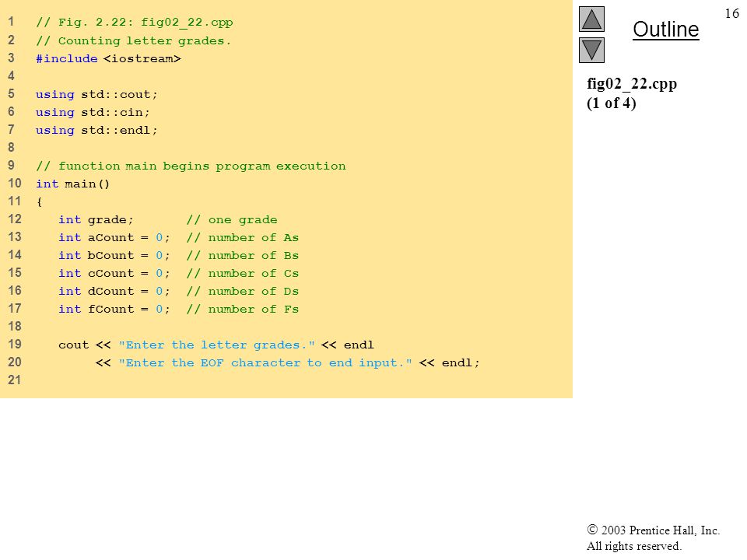Viewport: 747px width, 560px height.
Task: Click the 'int cCount = 0;' statement
Action: click(x=114, y=273)
